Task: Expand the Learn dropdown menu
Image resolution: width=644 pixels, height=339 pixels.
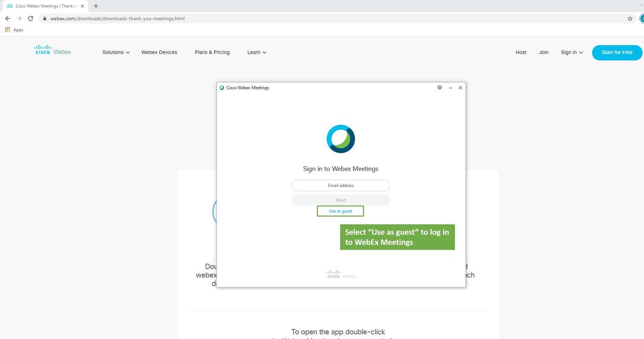Action: (x=257, y=53)
